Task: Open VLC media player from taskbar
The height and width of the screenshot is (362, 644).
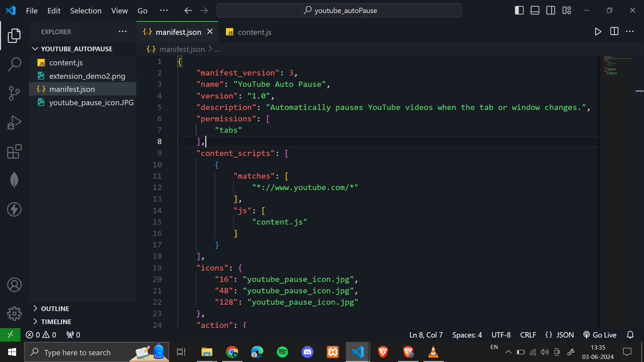Action: (x=434, y=352)
